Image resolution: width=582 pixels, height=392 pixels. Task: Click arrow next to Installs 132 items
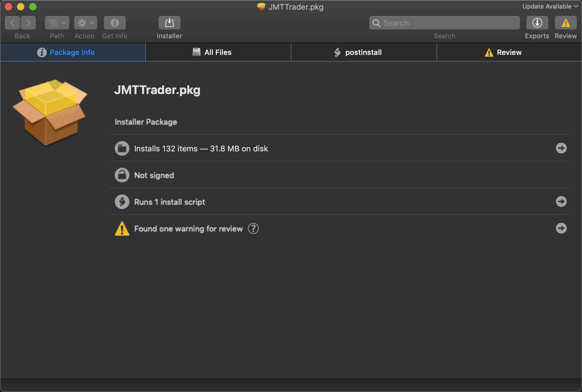click(561, 148)
